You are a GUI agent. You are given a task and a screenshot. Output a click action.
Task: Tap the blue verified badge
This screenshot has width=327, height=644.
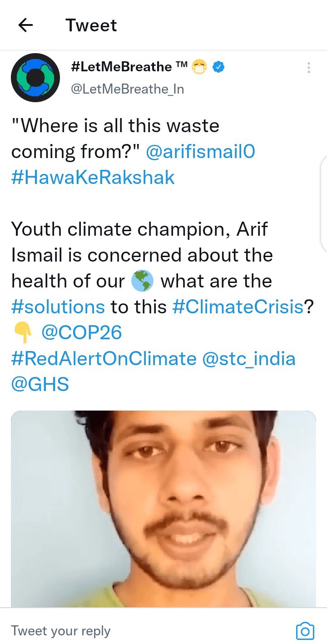pos(219,67)
